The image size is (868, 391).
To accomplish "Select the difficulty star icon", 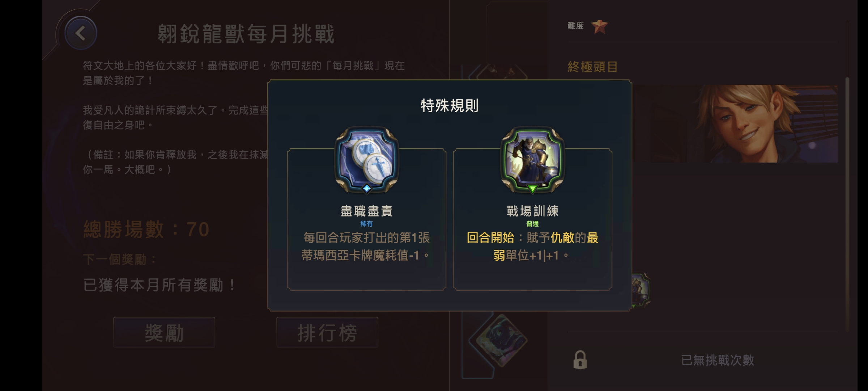I will (x=599, y=26).
